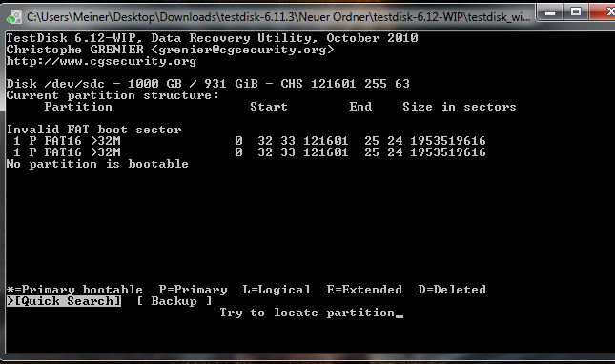Close the TestDisk console window
Viewport: 615px width, 364px height.
tap(604, 12)
